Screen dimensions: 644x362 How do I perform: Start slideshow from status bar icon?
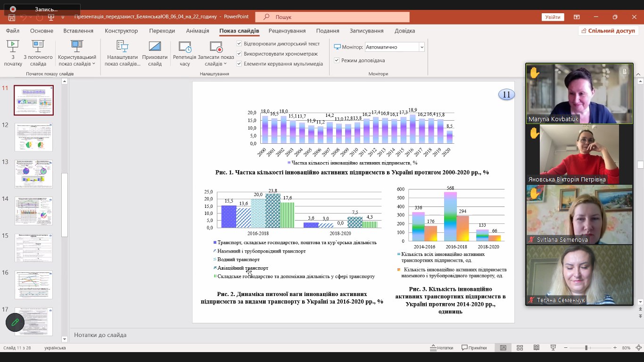coord(553,348)
